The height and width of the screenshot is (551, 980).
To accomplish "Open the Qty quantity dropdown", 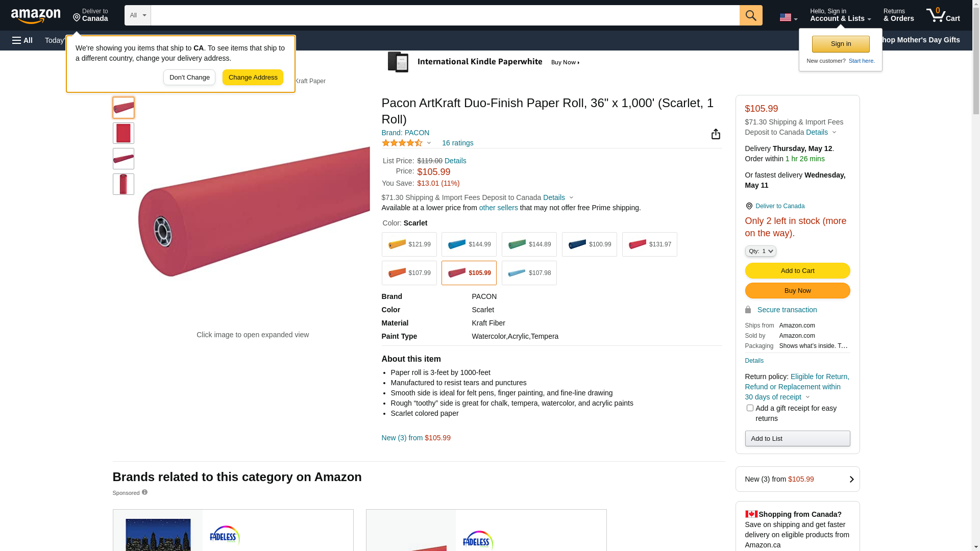I will click(760, 251).
